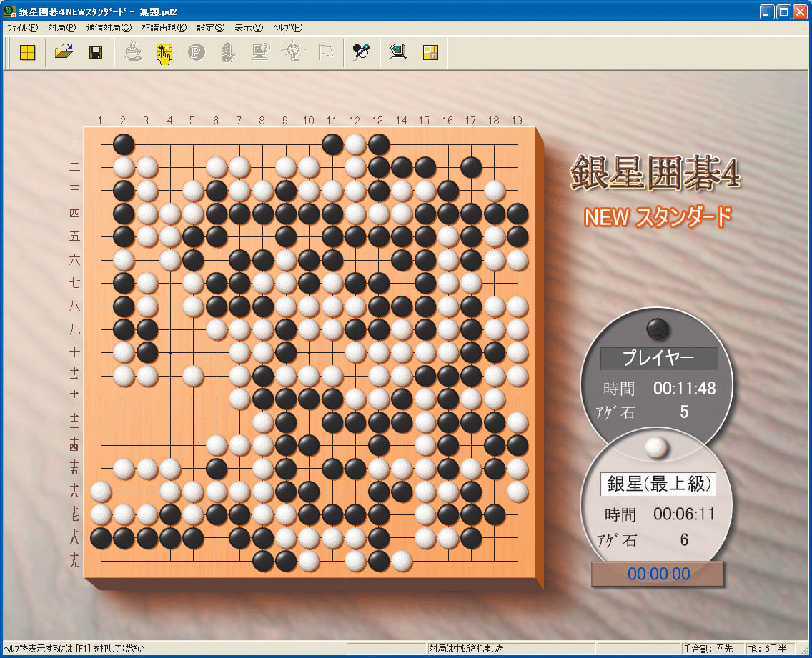Click the grayed-out resign flag icon
The height and width of the screenshot is (658, 812).
click(326, 52)
